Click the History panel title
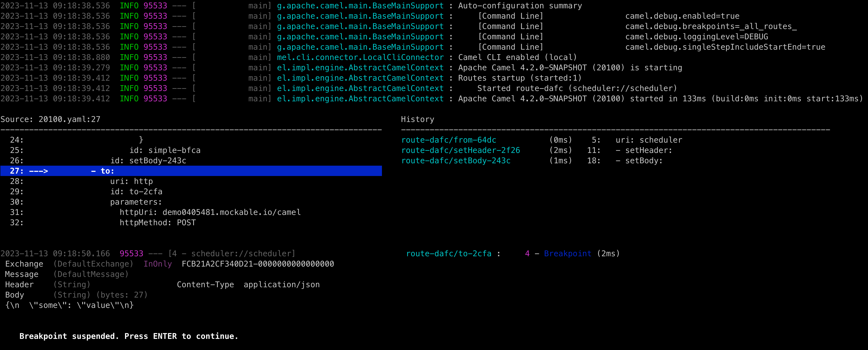This screenshot has height=350, width=868. tap(418, 119)
